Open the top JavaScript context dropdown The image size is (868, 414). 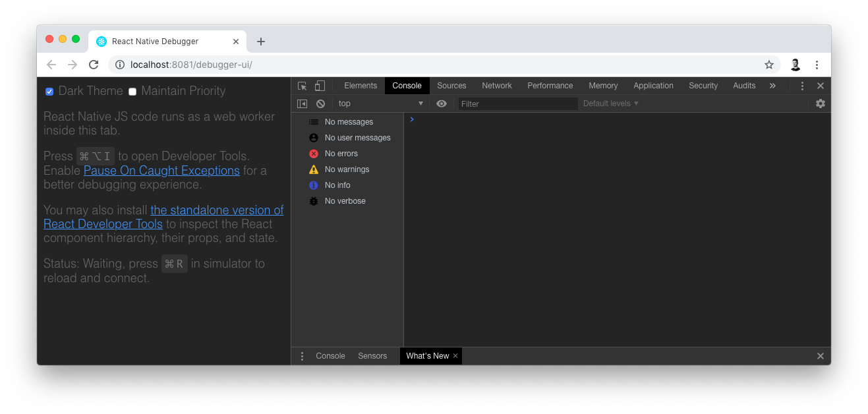(x=380, y=103)
